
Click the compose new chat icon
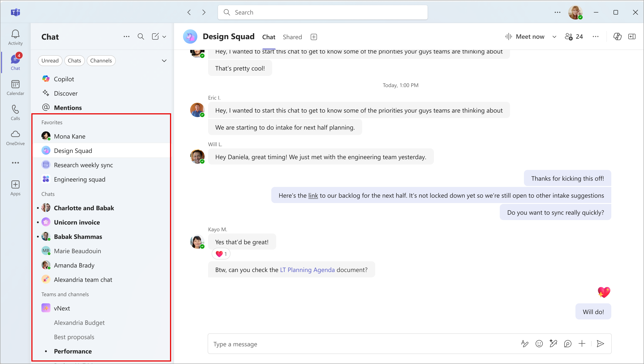(156, 36)
